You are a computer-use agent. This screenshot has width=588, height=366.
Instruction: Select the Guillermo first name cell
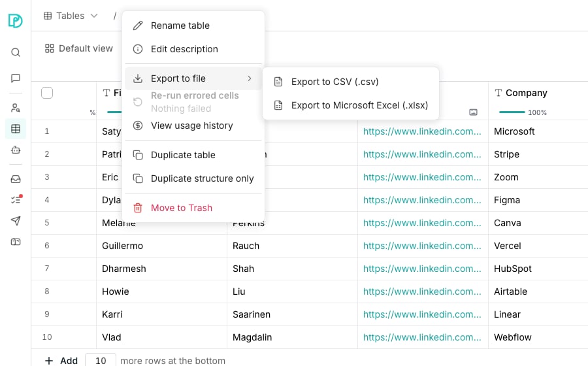pyautogui.click(x=161, y=246)
